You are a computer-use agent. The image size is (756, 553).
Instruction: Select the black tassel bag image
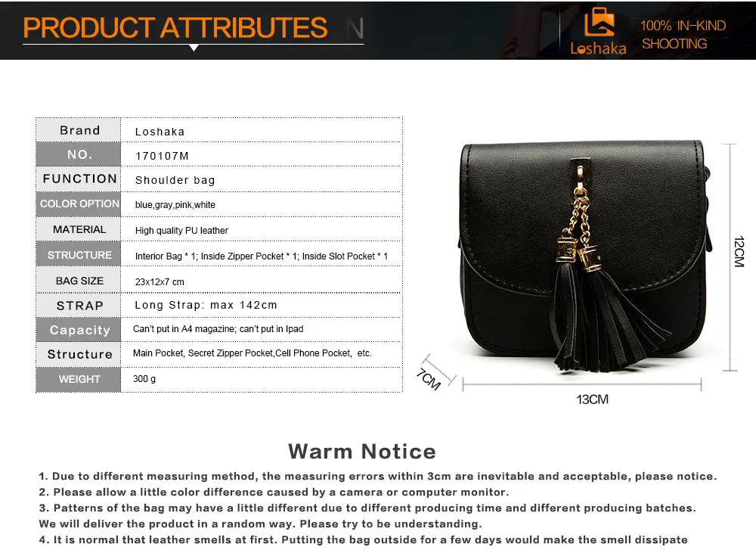point(585,256)
